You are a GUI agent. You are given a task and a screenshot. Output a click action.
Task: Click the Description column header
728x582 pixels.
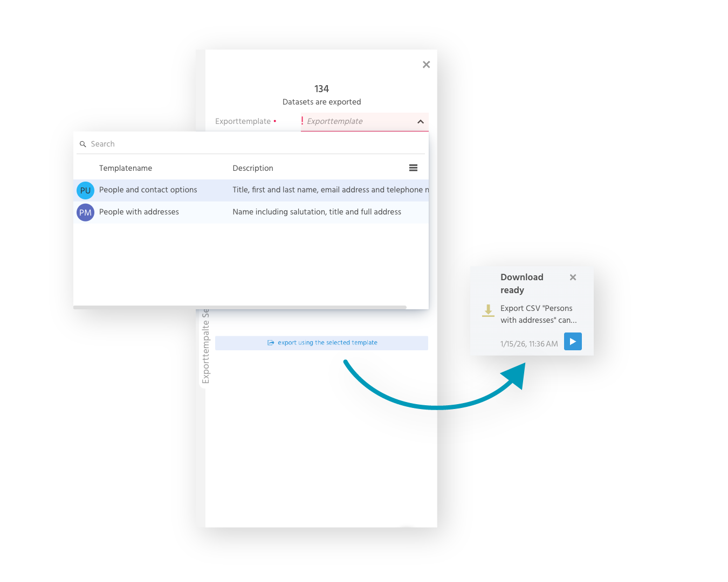coord(252,168)
